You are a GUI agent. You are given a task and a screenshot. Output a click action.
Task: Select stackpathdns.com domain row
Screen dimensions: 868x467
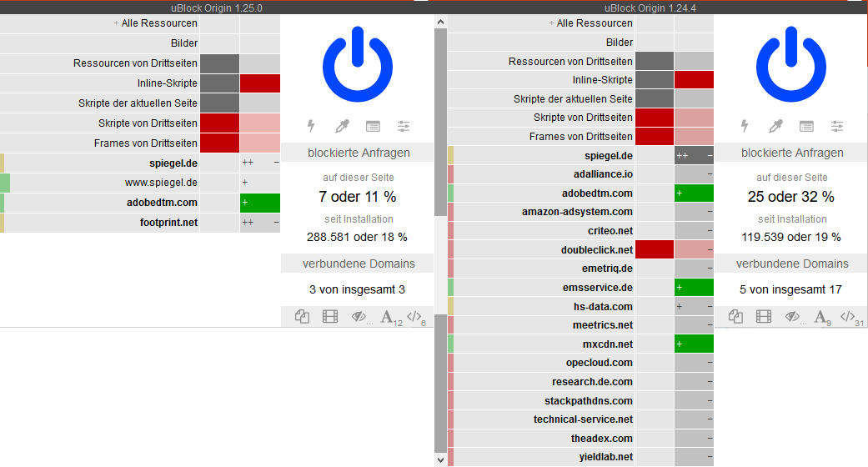(x=541, y=400)
